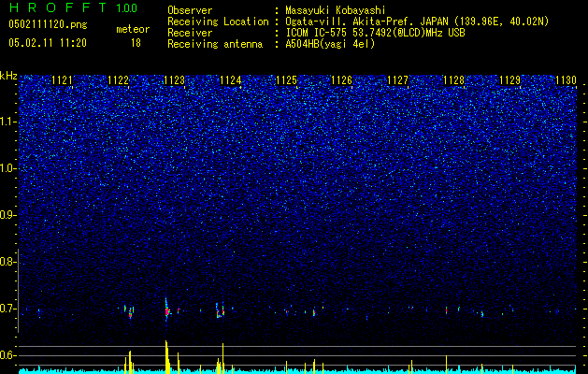Viewport: 588px width, 374px height.
Task: Click the kHz axis unit label
Action: [8, 76]
